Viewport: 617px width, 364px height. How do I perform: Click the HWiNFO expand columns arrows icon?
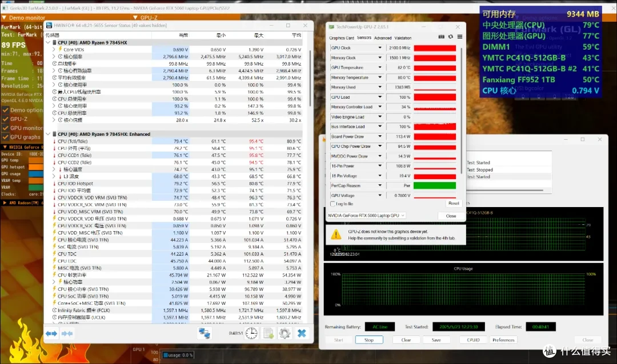click(x=51, y=333)
